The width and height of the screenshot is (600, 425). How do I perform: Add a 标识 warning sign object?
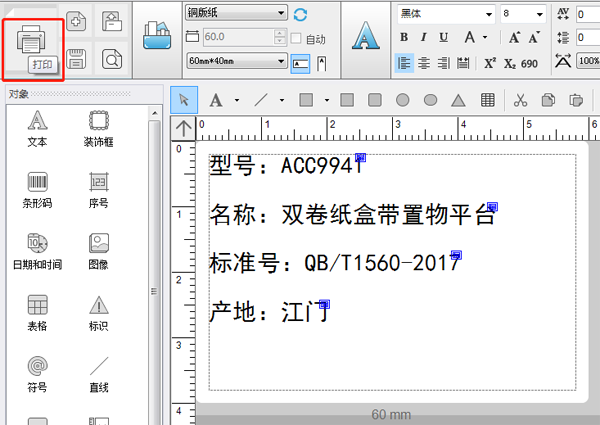[x=99, y=313]
